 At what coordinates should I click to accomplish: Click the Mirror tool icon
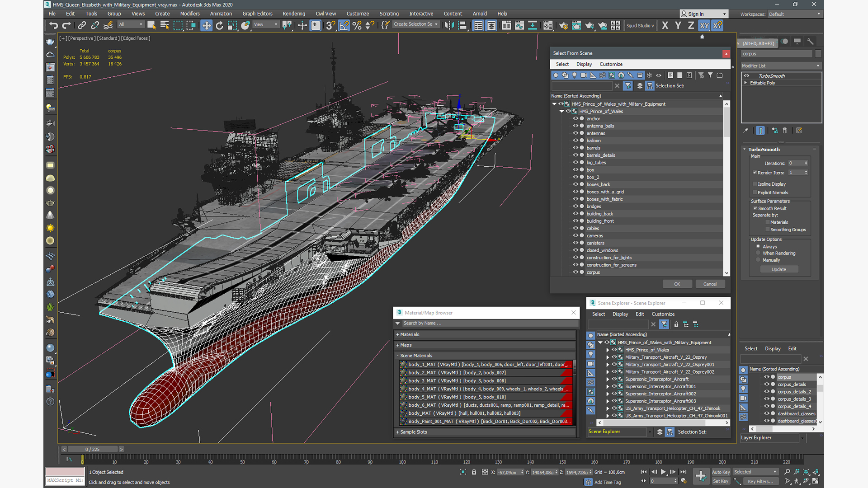(449, 25)
